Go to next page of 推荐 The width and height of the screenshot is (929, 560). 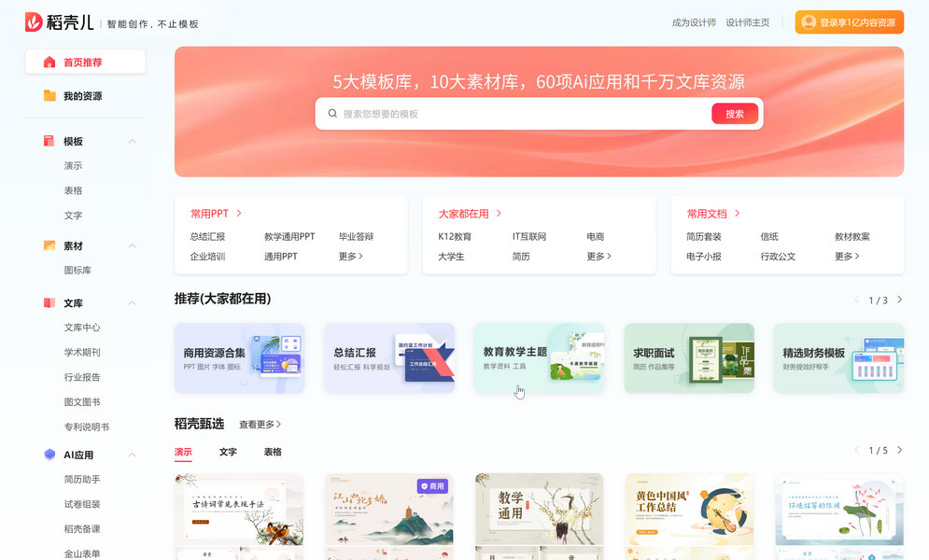(899, 300)
